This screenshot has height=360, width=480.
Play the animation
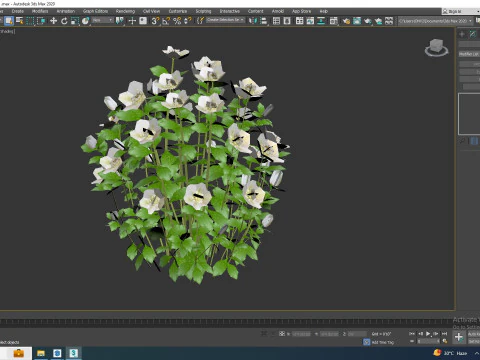(428, 334)
